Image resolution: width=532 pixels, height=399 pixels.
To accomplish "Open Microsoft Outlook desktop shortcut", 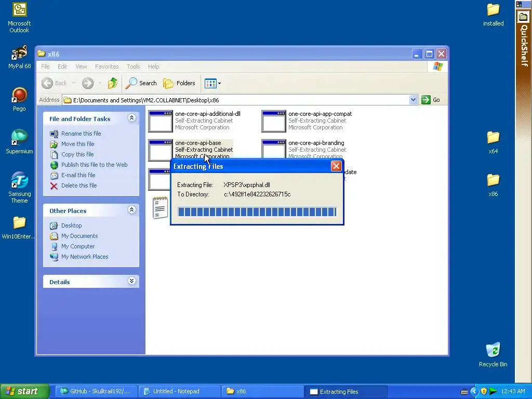I will point(19,18).
